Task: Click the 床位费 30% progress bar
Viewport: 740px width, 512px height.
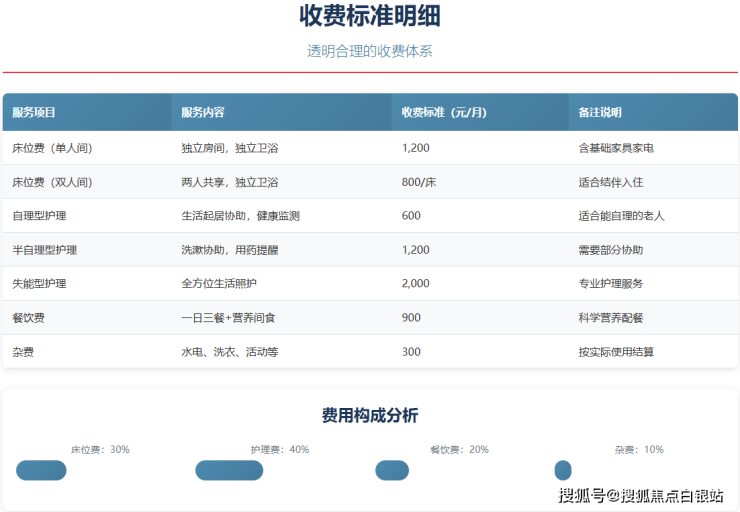Action: [41, 470]
